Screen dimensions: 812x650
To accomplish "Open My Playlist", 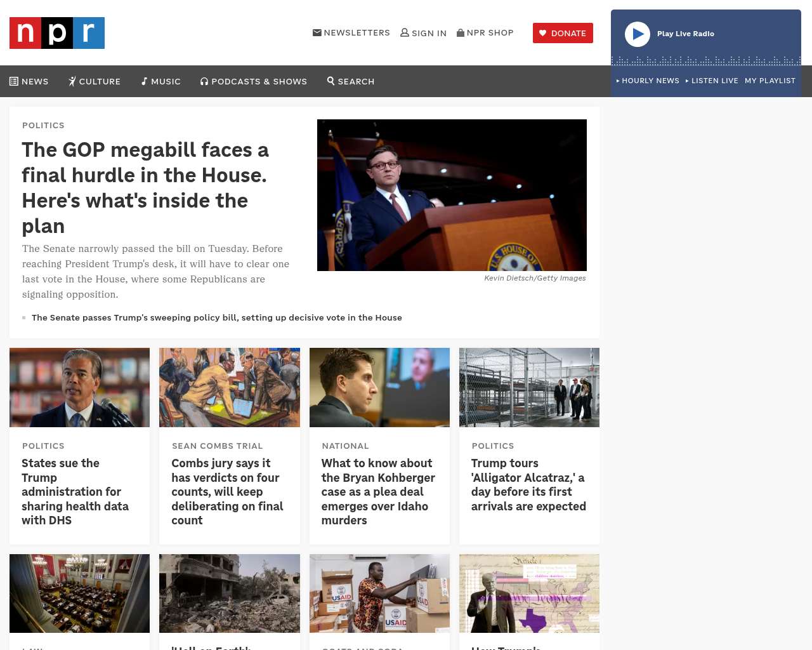I will pos(770,81).
